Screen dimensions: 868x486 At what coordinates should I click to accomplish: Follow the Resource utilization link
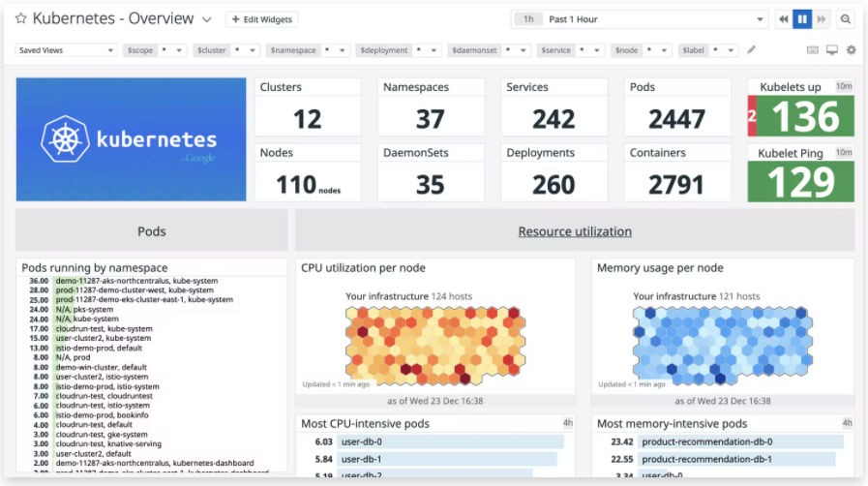[575, 231]
